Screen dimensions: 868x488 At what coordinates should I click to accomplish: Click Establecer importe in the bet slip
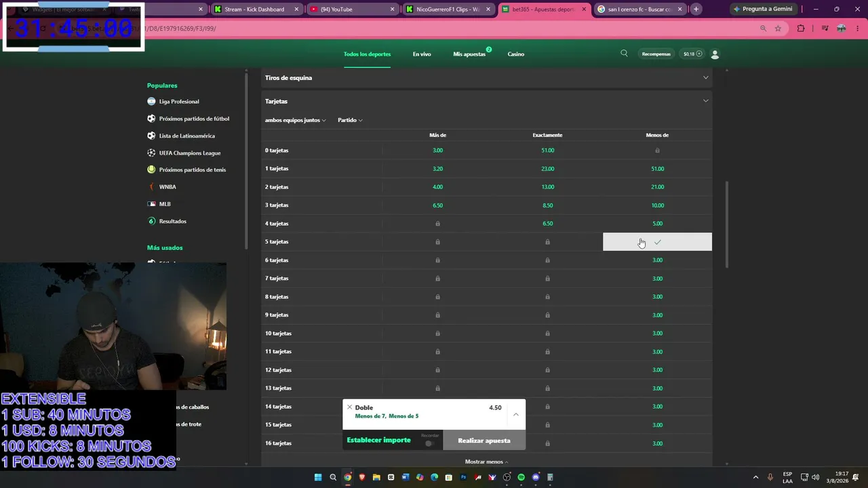coord(378,440)
